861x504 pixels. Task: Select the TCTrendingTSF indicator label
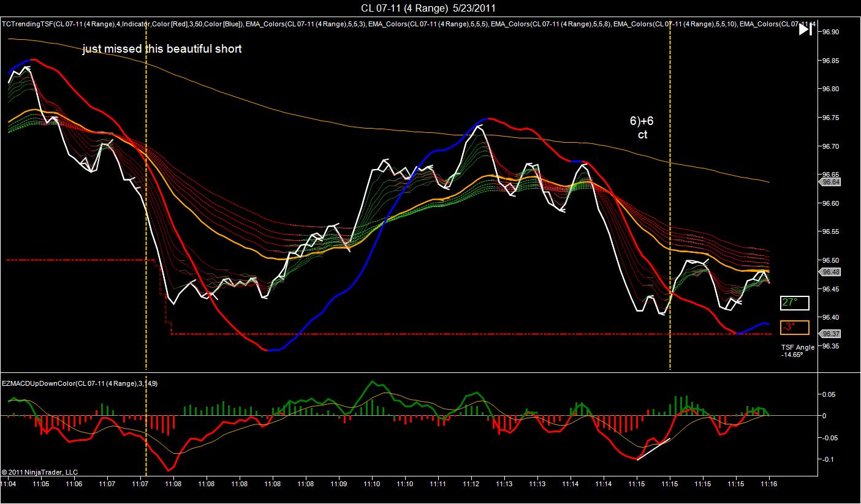123,24
